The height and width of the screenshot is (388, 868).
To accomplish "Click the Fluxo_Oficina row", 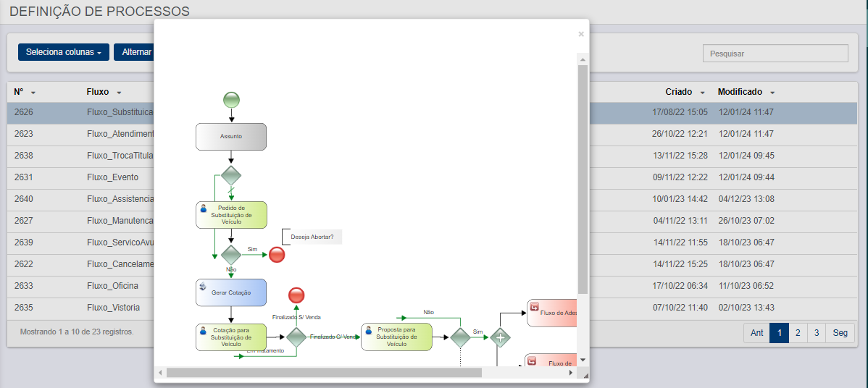I will pos(432,286).
